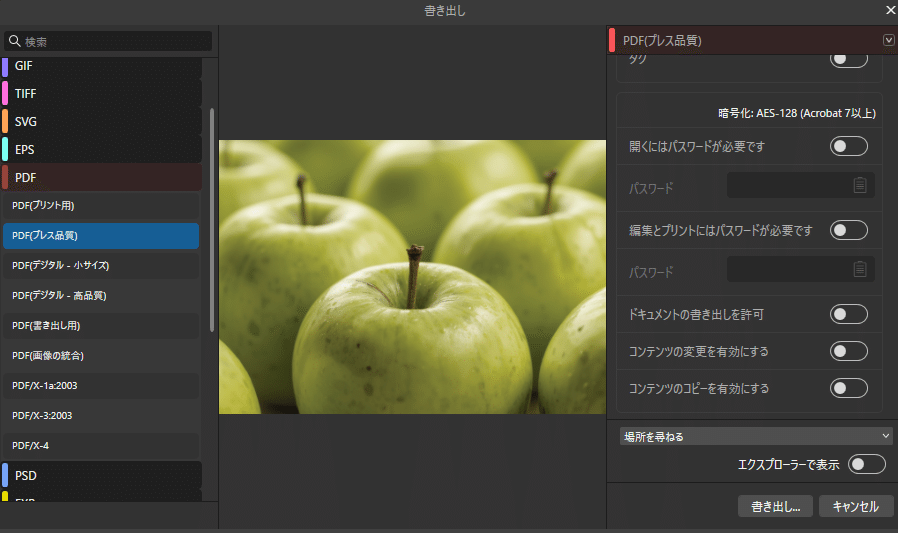Enable コンテンツの変更を有効にする switch
This screenshot has height=533, width=898.
[848, 351]
